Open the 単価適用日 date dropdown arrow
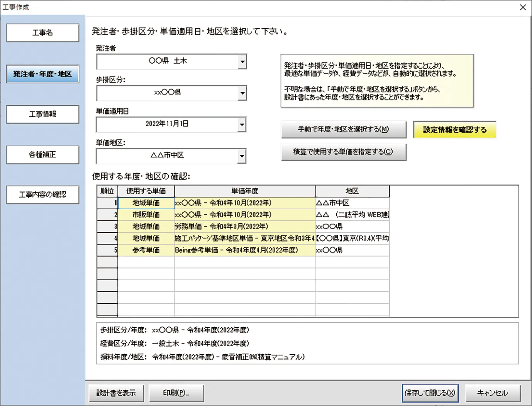The height and width of the screenshot is (406, 532). tap(242, 124)
